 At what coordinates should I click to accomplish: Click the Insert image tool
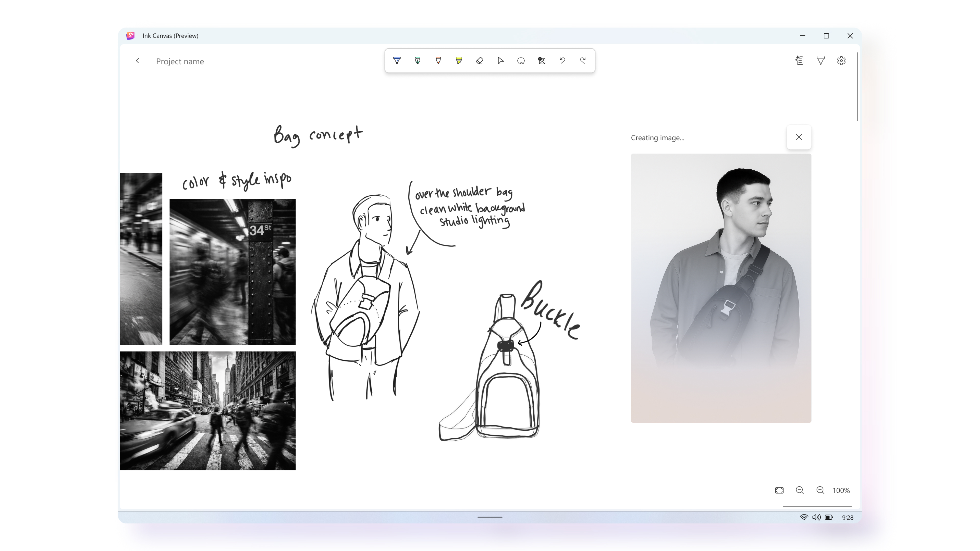pyautogui.click(x=542, y=60)
